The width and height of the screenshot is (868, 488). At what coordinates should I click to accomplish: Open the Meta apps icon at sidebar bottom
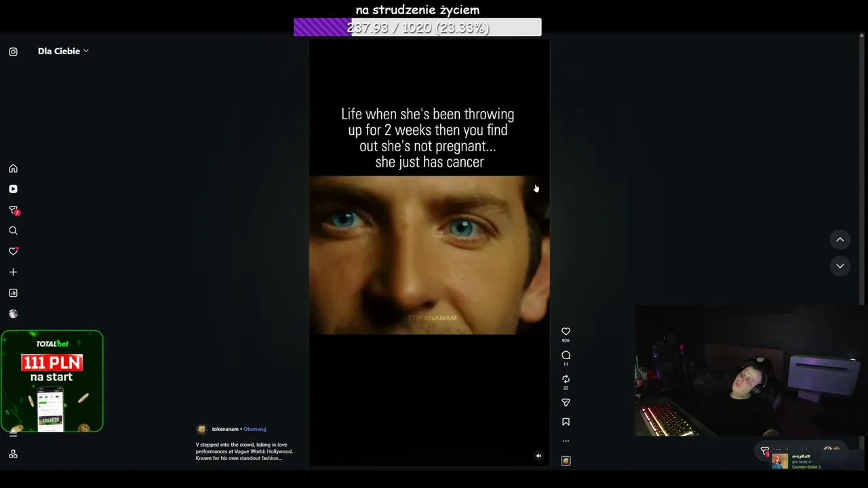[13, 454]
